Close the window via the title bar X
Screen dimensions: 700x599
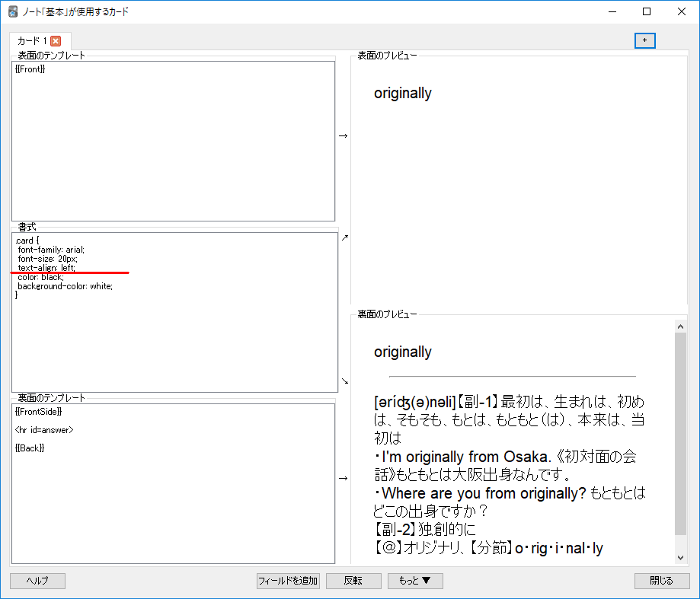(x=681, y=11)
